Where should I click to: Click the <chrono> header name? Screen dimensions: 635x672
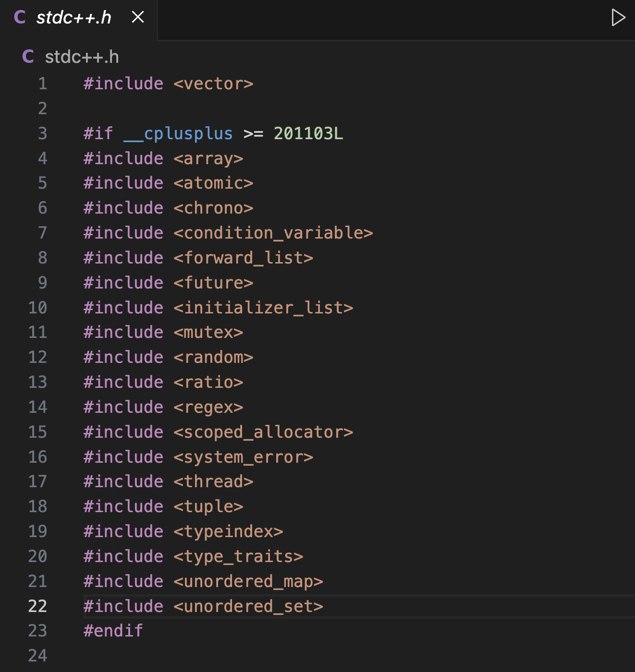[x=213, y=208]
